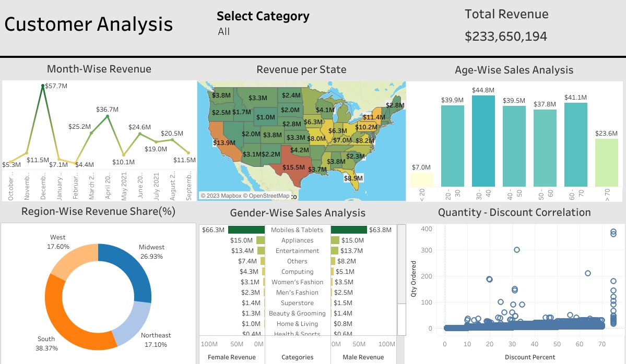Click the Home & Living category label
The image size is (626, 364).
pos(298,324)
